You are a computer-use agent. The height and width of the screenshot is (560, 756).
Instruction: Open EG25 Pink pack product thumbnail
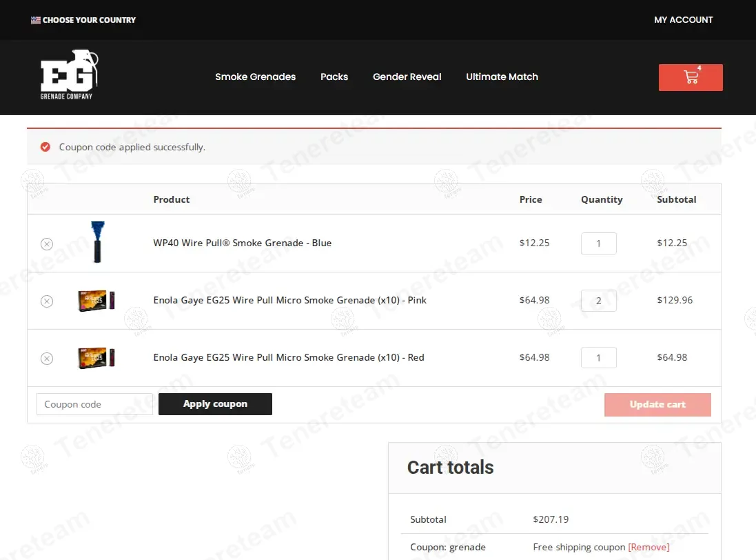(96, 301)
